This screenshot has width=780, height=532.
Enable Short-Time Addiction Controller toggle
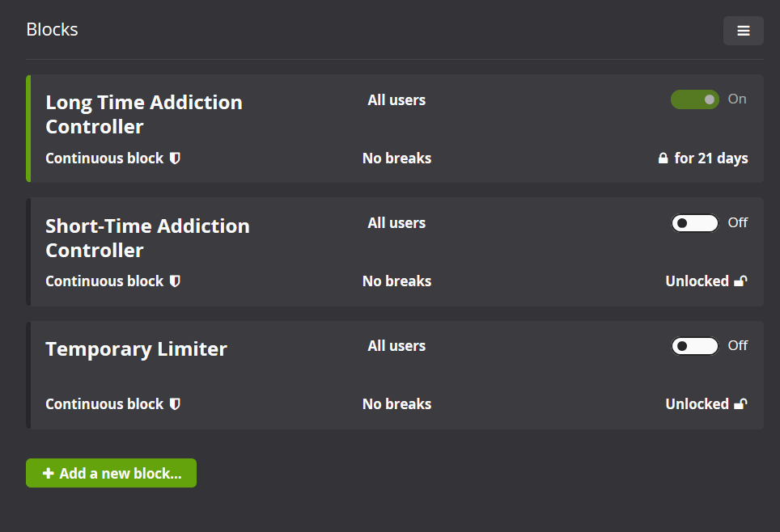(694, 223)
